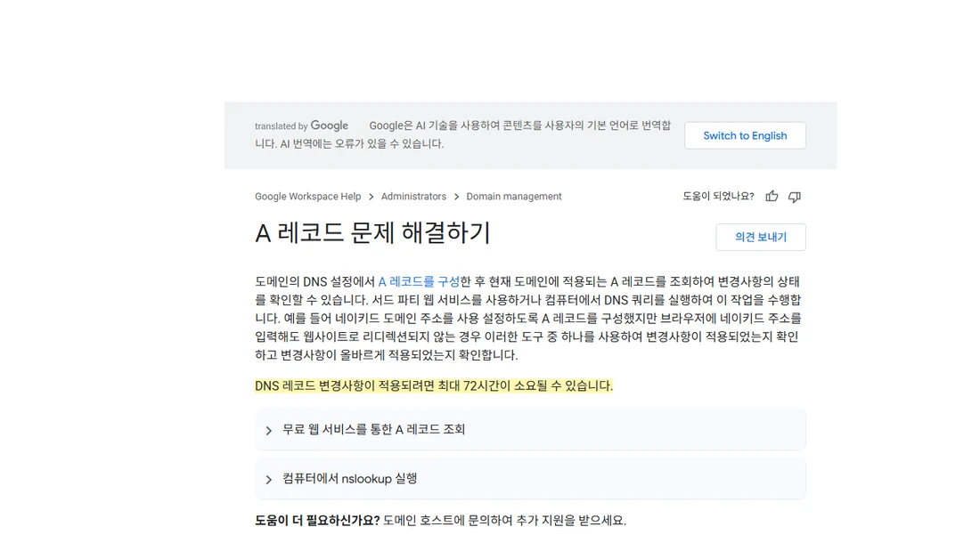The image size is (980, 551).
Task: Click chevron beside nslookup 실행 row
Action: coord(269,480)
